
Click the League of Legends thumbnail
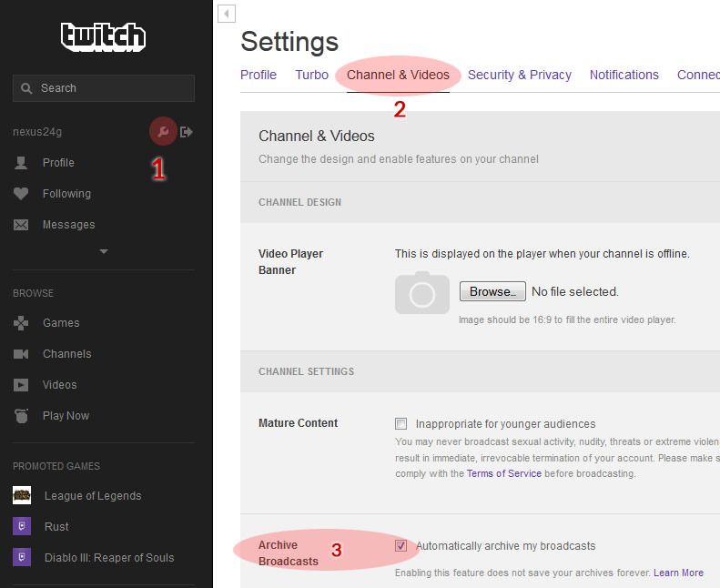click(x=22, y=495)
